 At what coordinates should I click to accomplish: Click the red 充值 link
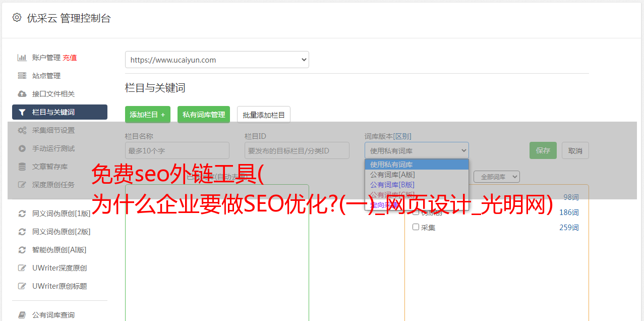tap(70, 58)
